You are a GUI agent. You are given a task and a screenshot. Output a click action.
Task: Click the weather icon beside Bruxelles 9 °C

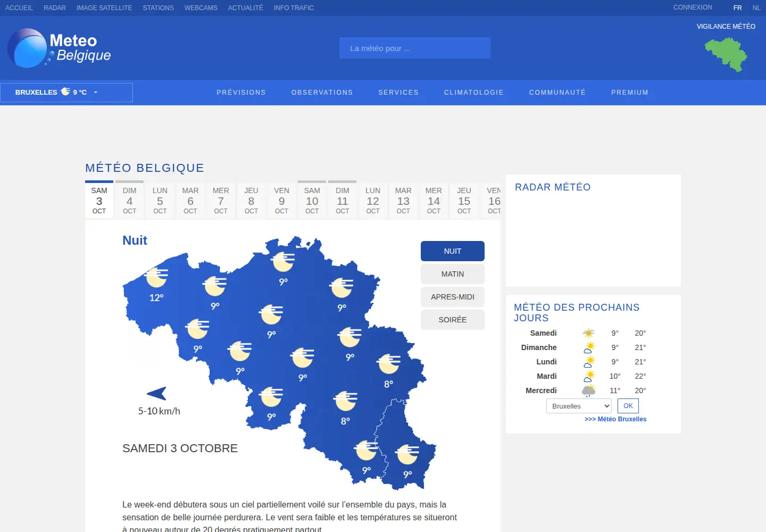[65, 92]
